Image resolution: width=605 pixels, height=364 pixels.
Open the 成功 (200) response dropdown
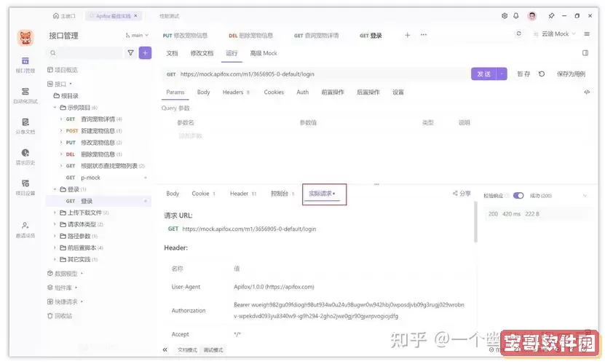click(558, 196)
